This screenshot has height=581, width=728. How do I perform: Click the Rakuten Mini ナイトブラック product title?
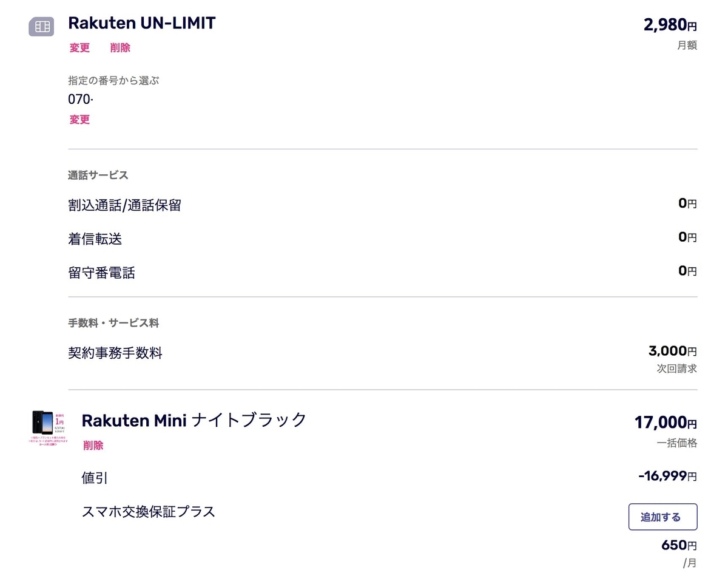[194, 420]
